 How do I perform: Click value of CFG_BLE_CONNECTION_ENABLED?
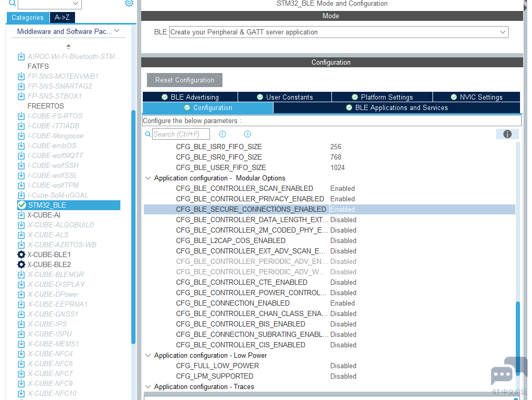342,303
